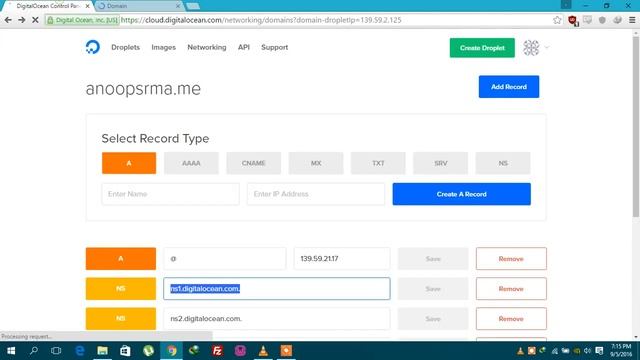The height and width of the screenshot is (360, 640).
Task: Launch Microsoft Edge from taskbar
Action: coord(80,351)
